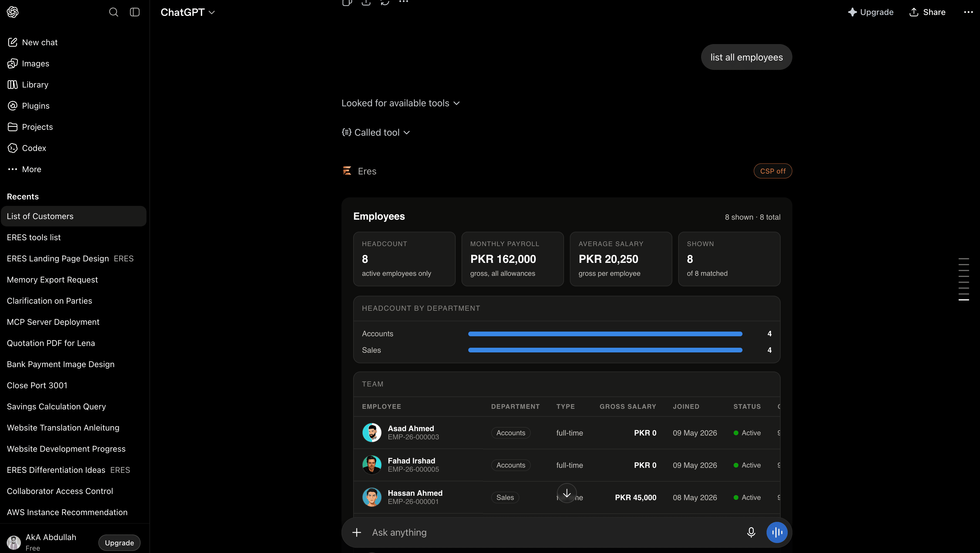980x553 pixels.
Task: Open MCP Server Deployment chat
Action: (74, 322)
